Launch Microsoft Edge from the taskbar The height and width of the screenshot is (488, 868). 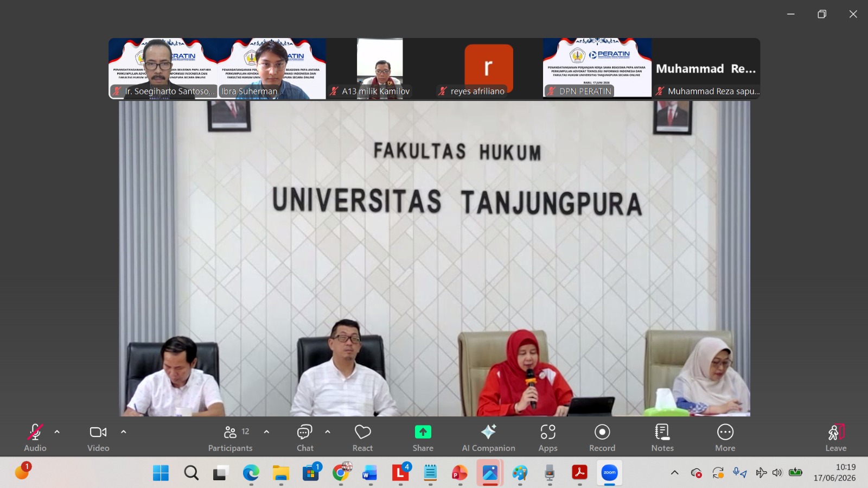coord(251,473)
